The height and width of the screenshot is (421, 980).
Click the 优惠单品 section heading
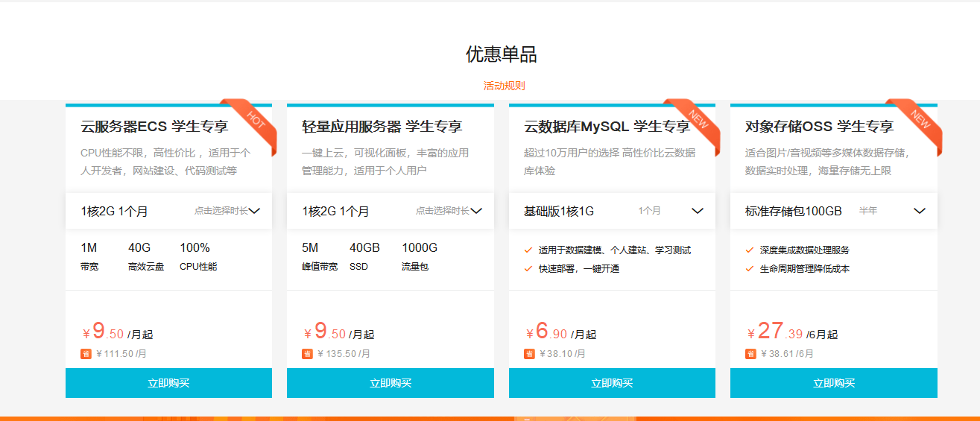[x=502, y=54]
